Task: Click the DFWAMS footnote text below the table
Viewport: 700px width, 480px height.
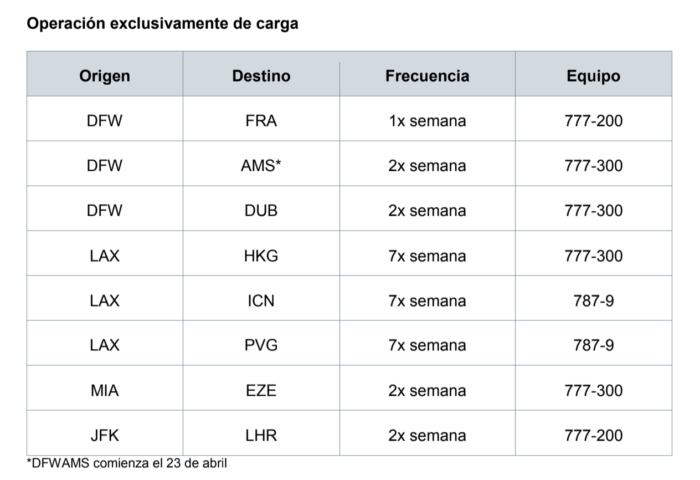Action: coord(134,463)
